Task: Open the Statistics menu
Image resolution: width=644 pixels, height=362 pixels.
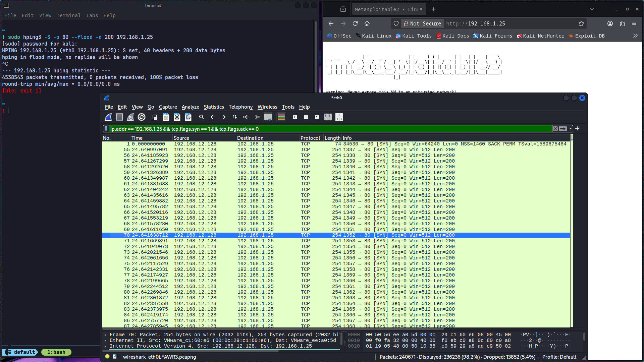Action: click(x=214, y=107)
